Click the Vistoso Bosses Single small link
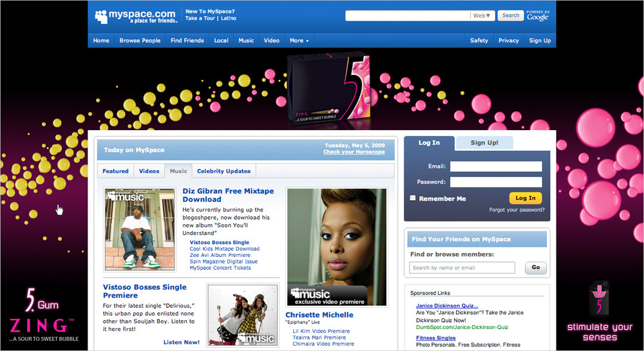 220,243
